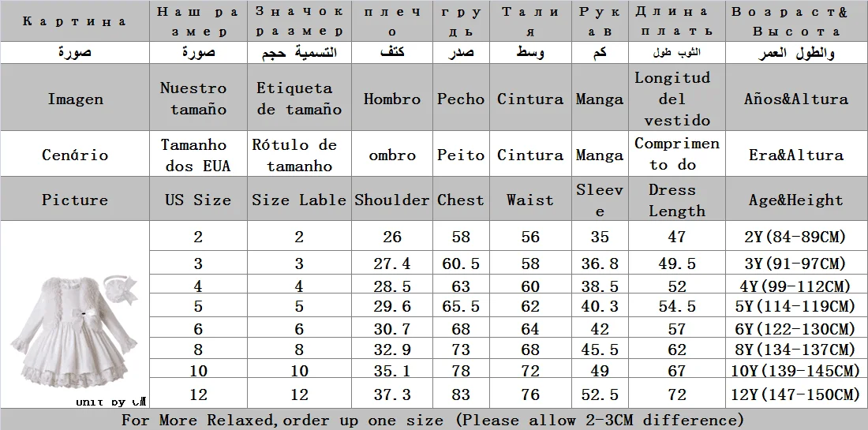Viewport: 868px width, 430px height.
Task: Select chest value 65.5
Action: point(461,306)
